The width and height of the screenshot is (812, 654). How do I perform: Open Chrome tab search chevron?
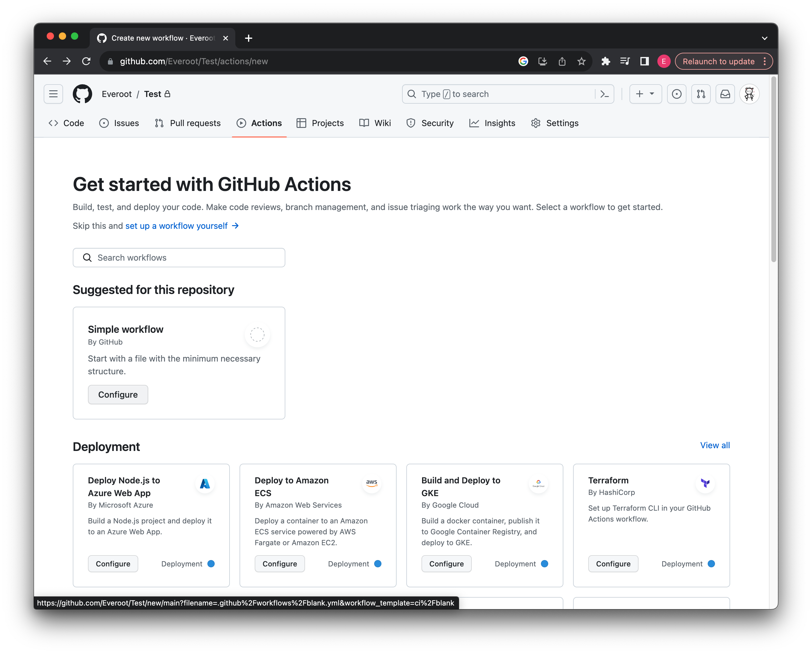tap(764, 38)
